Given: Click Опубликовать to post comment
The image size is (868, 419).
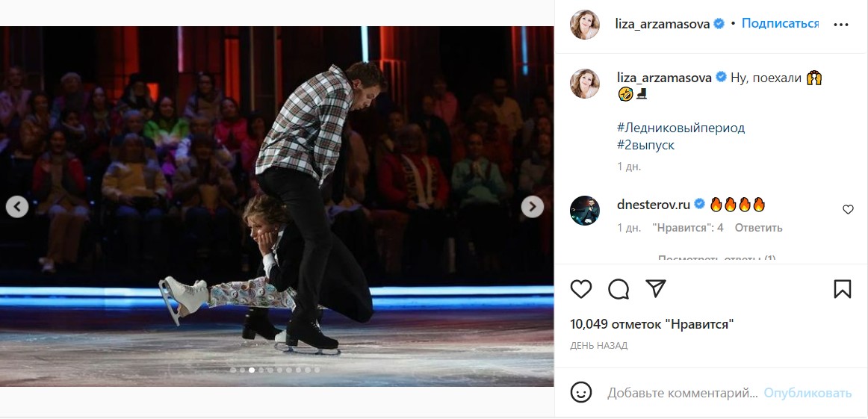Looking at the screenshot, I should (x=807, y=394).
